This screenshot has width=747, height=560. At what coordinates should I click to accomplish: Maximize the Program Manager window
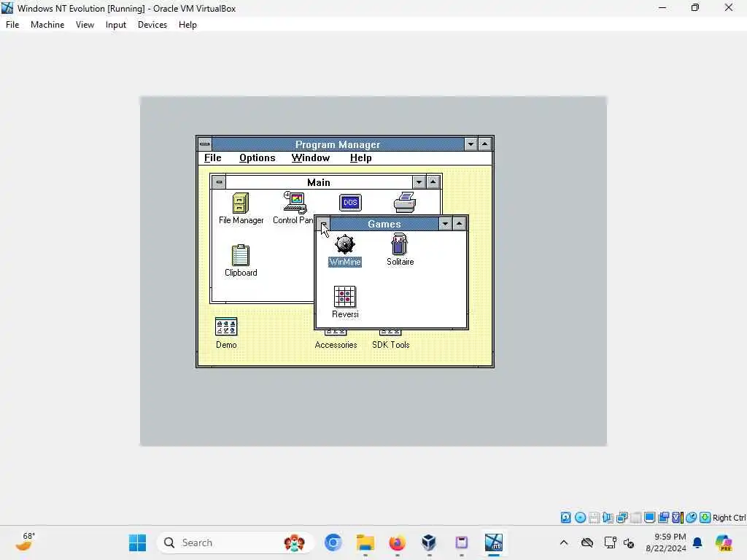point(484,144)
